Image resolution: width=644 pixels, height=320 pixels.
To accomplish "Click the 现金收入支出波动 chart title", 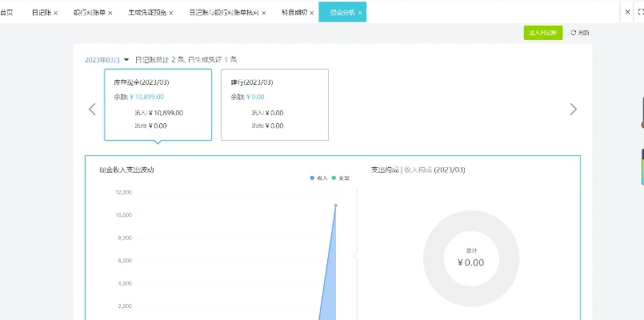I will 126,170.
